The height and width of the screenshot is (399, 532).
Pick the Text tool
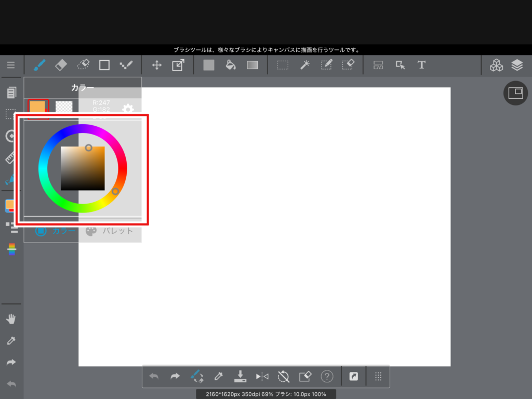coord(421,65)
